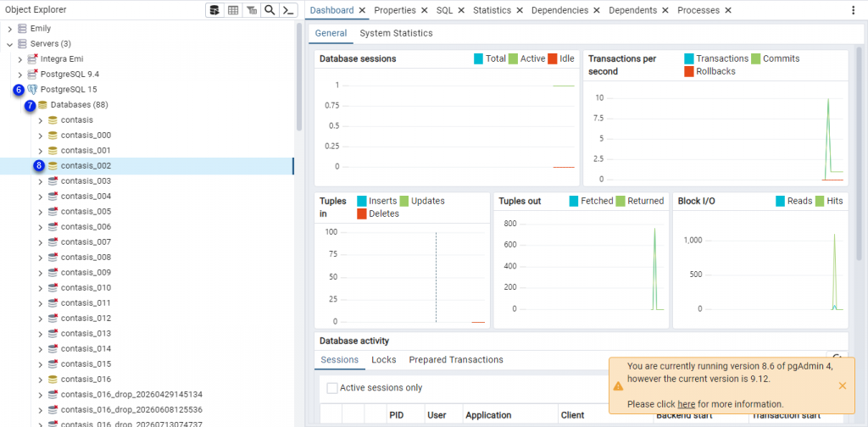Close the Dependents tab
This screenshot has height=427, width=868.
tap(665, 10)
